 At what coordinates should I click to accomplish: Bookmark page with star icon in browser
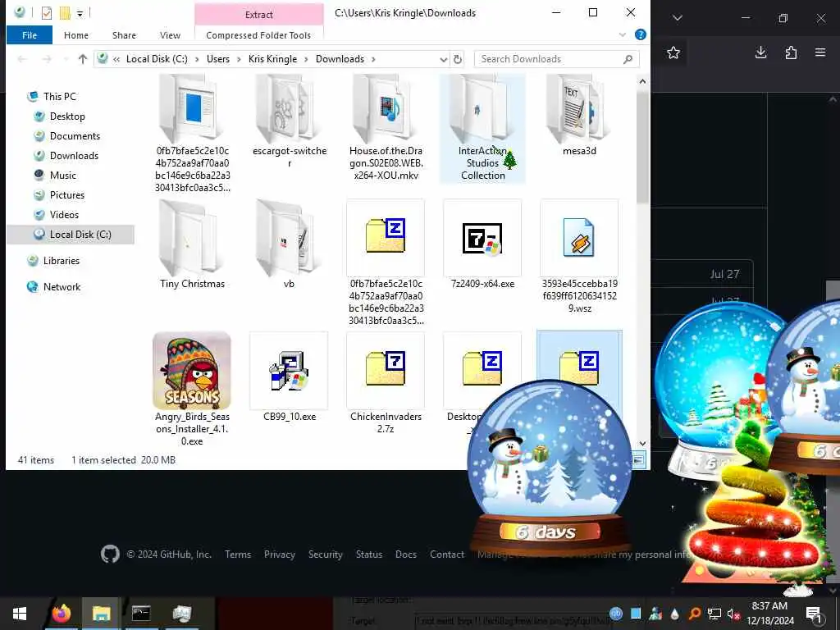673,52
